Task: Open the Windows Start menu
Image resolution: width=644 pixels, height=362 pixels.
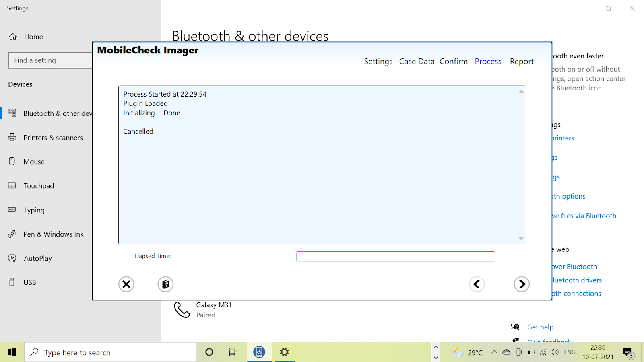Action: click(x=12, y=352)
